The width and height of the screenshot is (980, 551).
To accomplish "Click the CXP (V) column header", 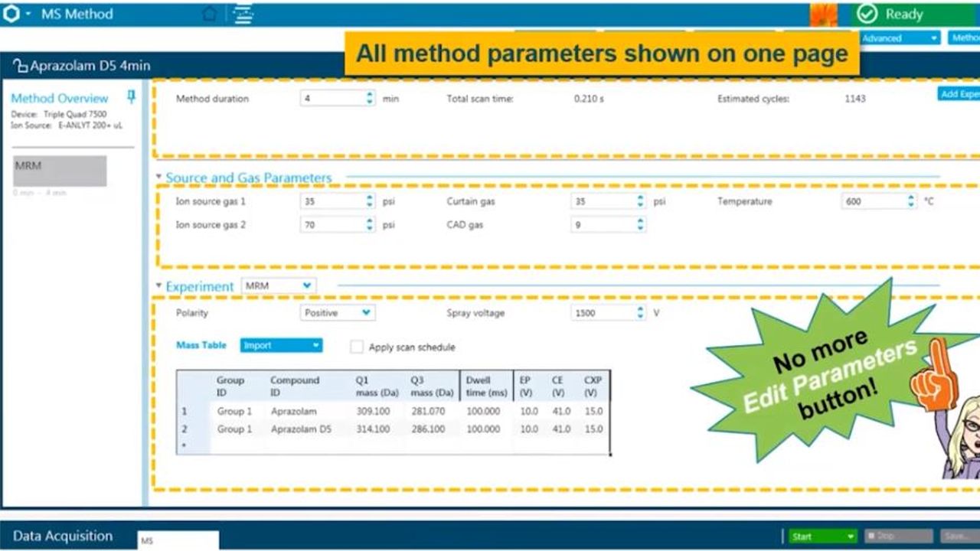I will pos(592,386).
